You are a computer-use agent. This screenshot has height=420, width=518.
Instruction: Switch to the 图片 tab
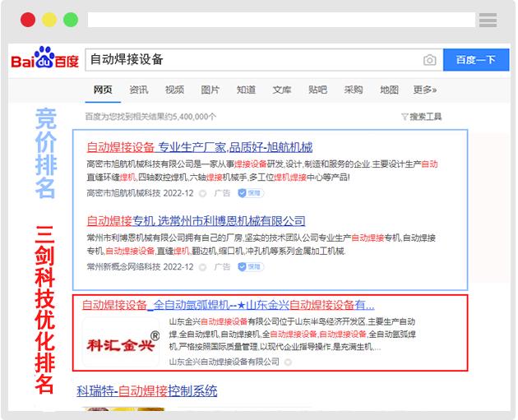[210, 90]
